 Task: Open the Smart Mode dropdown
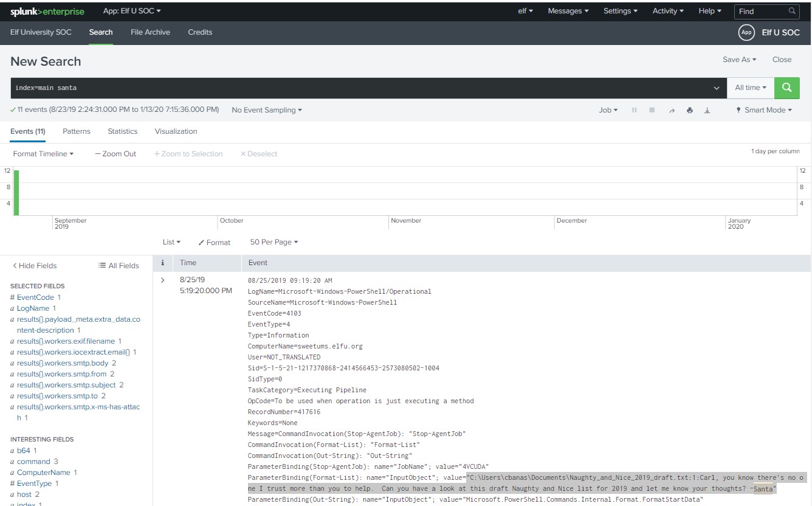[x=764, y=110]
